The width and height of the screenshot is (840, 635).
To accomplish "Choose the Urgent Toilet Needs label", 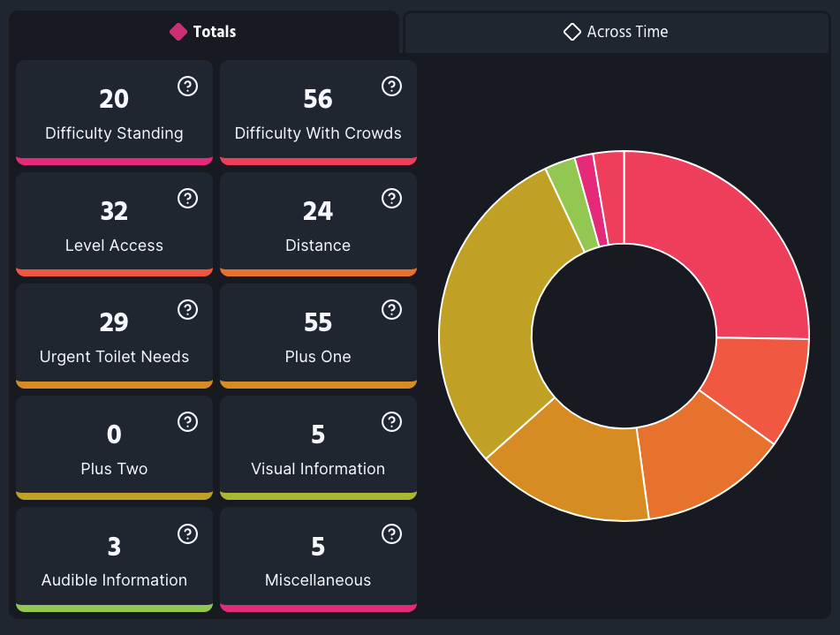I will tap(114, 357).
